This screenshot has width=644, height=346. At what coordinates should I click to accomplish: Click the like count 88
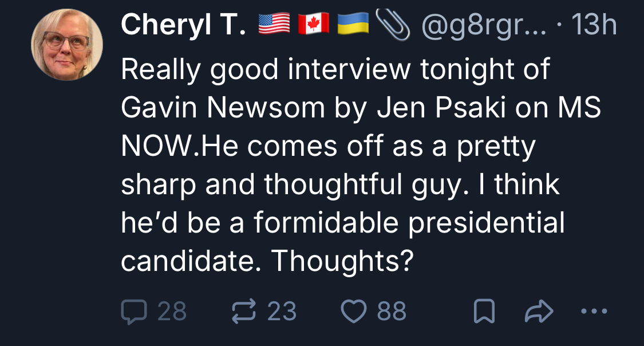point(392,311)
